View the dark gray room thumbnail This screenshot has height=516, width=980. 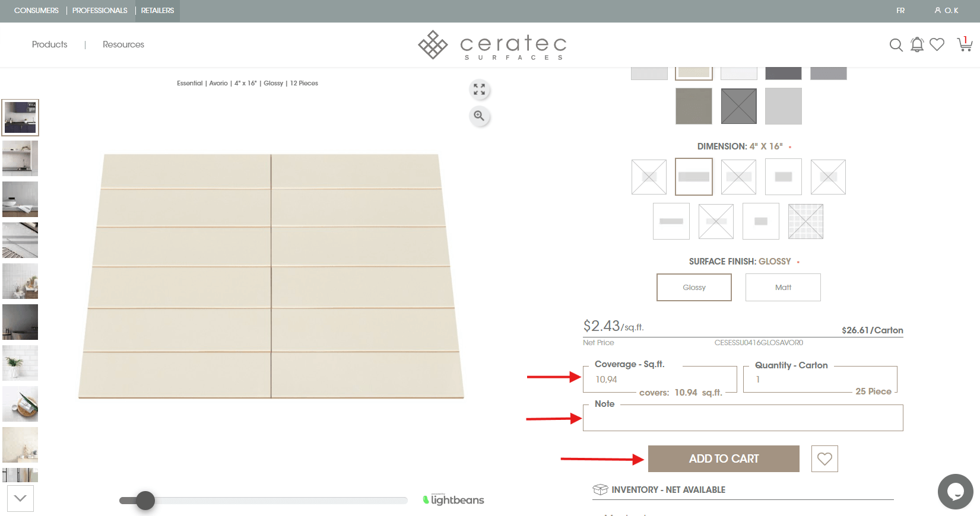tap(20, 322)
